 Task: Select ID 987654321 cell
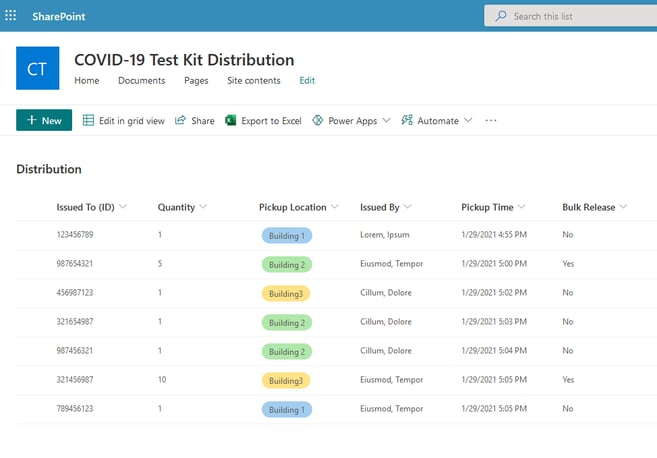(x=75, y=263)
